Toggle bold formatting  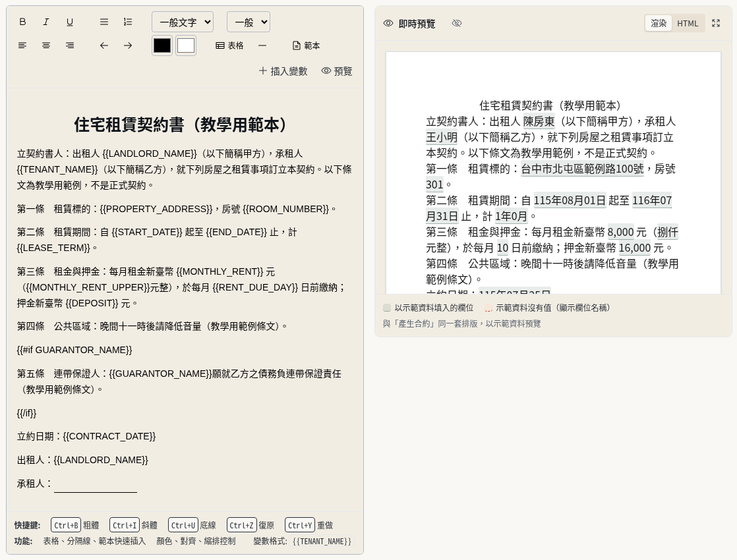[x=22, y=22]
